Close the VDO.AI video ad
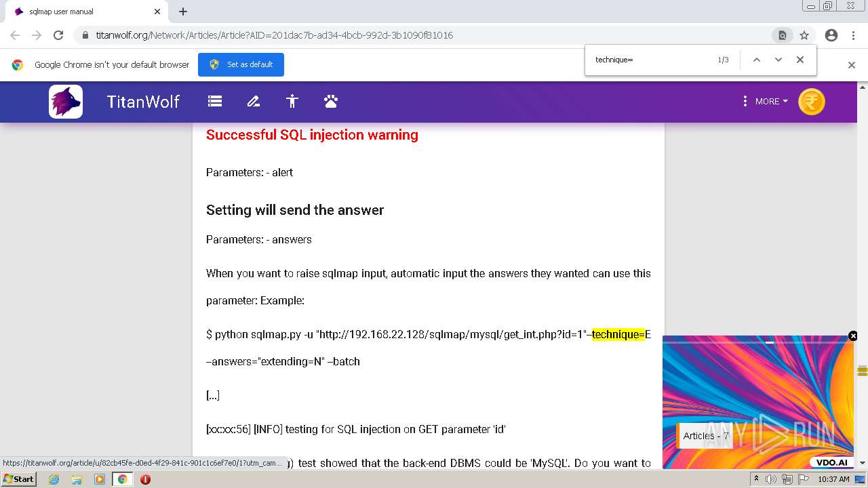868x488 pixels. coord(853,336)
